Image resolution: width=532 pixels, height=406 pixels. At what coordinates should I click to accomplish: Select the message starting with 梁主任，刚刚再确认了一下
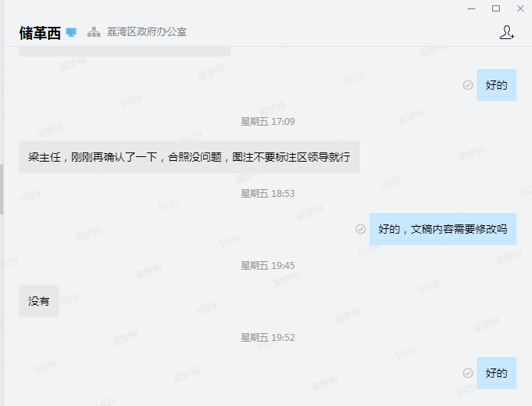[189, 157]
